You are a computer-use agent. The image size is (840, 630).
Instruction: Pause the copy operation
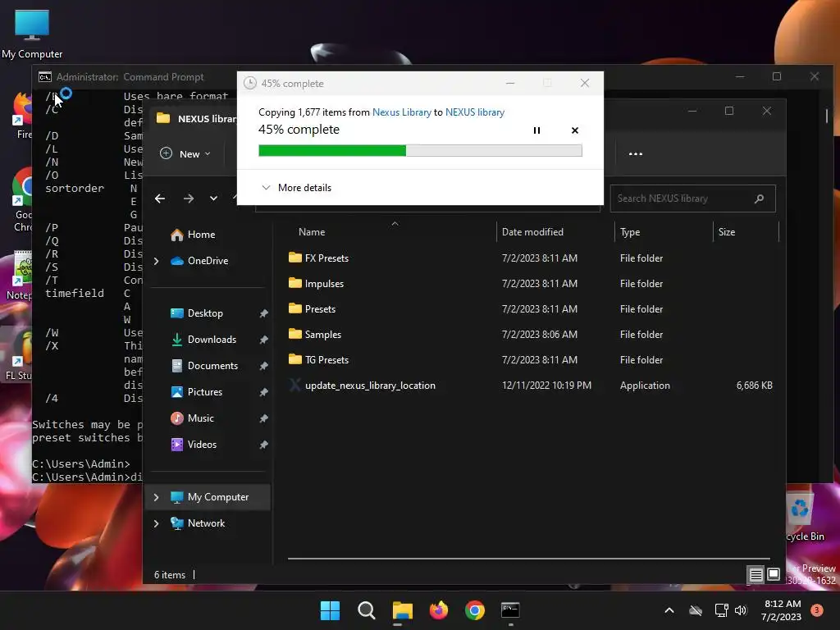[536, 130]
